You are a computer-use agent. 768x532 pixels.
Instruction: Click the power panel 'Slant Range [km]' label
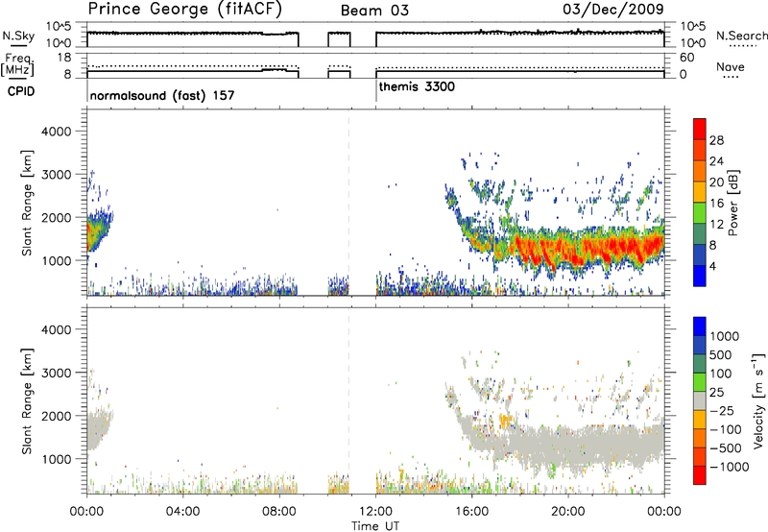click(27, 203)
